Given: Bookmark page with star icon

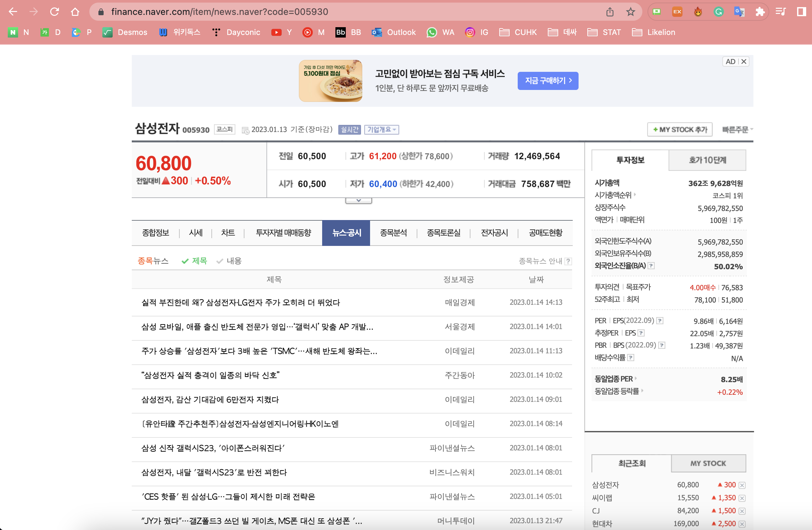Looking at the screenshot, I should 630,12.
